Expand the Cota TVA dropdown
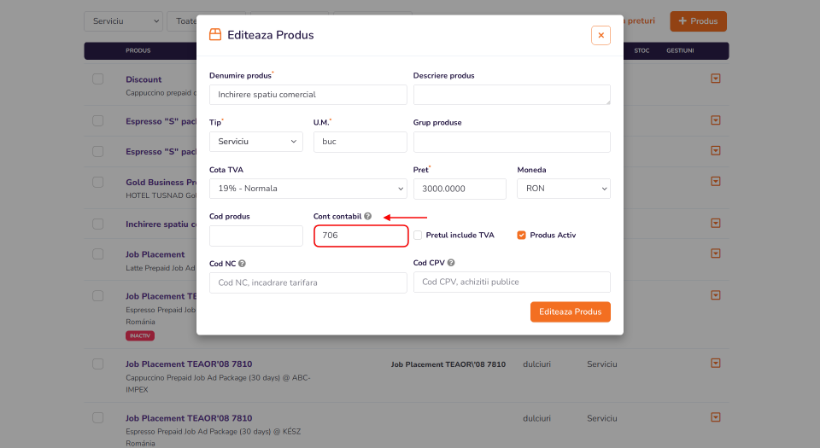 click(308, 189)
